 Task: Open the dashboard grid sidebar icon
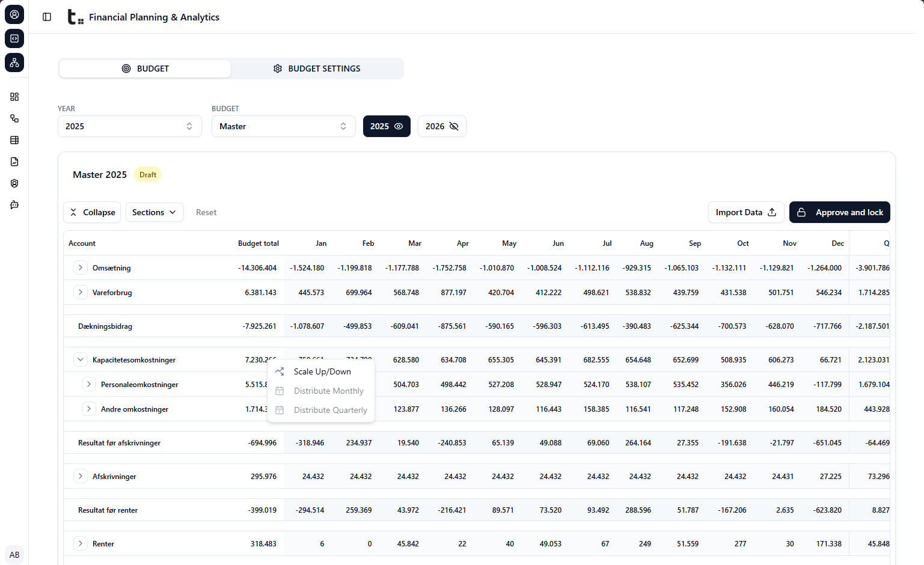pos(14,97)
